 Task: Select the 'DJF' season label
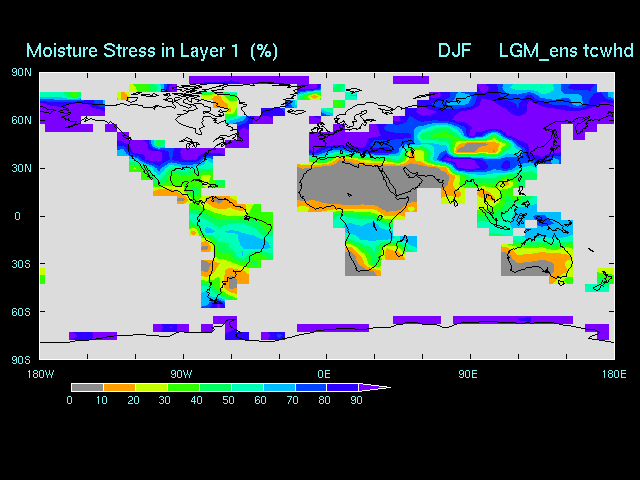click(x=455, y=50)
